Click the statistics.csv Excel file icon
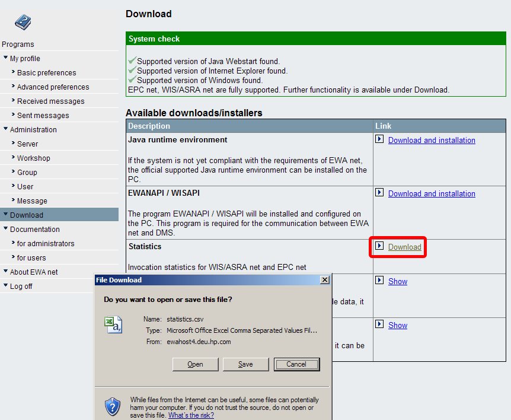The height and width of the screenshot is (420, 511). click(113, 324)
